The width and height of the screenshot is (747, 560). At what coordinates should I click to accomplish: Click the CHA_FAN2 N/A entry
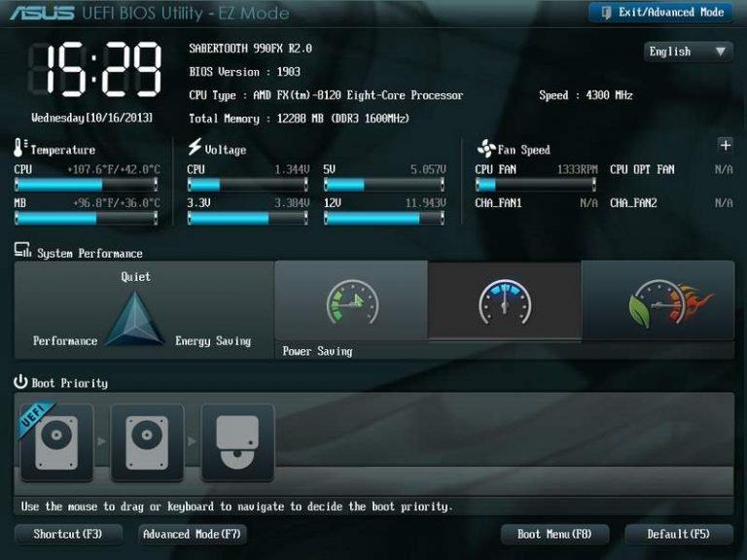pyautogui.click(x=672, y=203)
